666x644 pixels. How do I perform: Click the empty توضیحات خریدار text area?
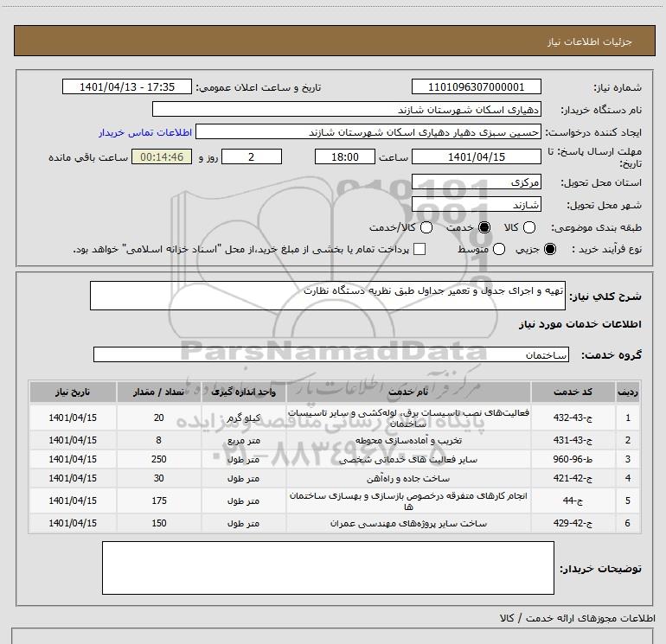point(328,568)
